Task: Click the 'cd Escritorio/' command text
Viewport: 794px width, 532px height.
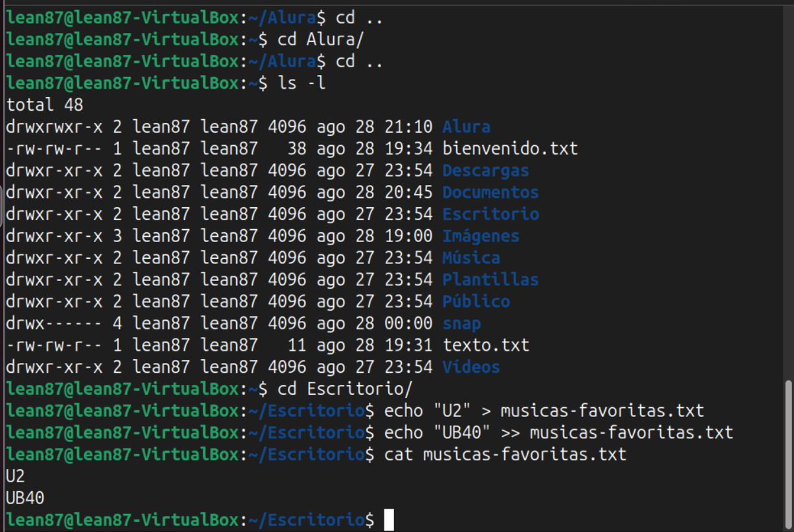Action: click(345, 389)
